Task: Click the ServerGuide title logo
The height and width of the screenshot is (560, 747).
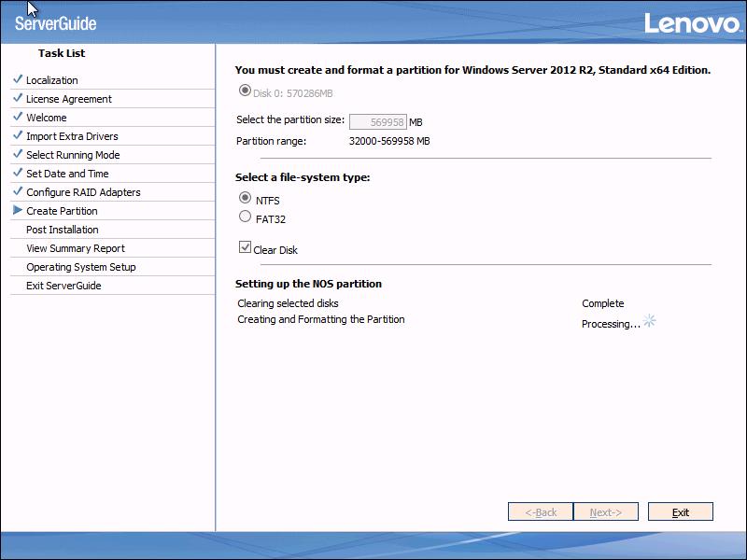Action: pyautogui.click(x=56, y=21)
